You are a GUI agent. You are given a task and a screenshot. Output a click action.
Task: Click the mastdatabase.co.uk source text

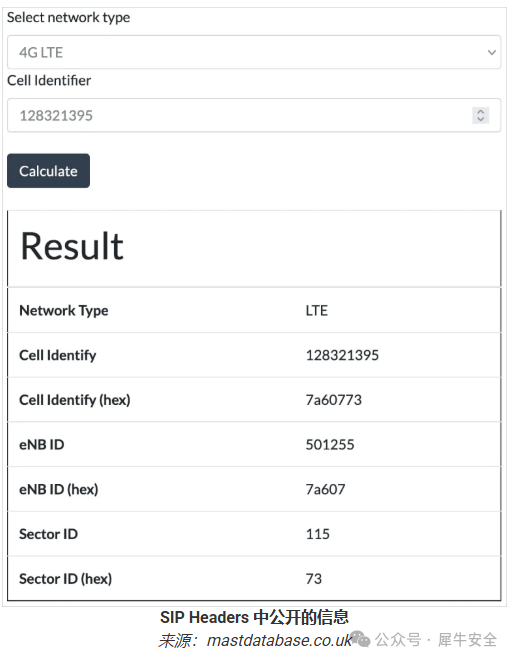(279, 640)
